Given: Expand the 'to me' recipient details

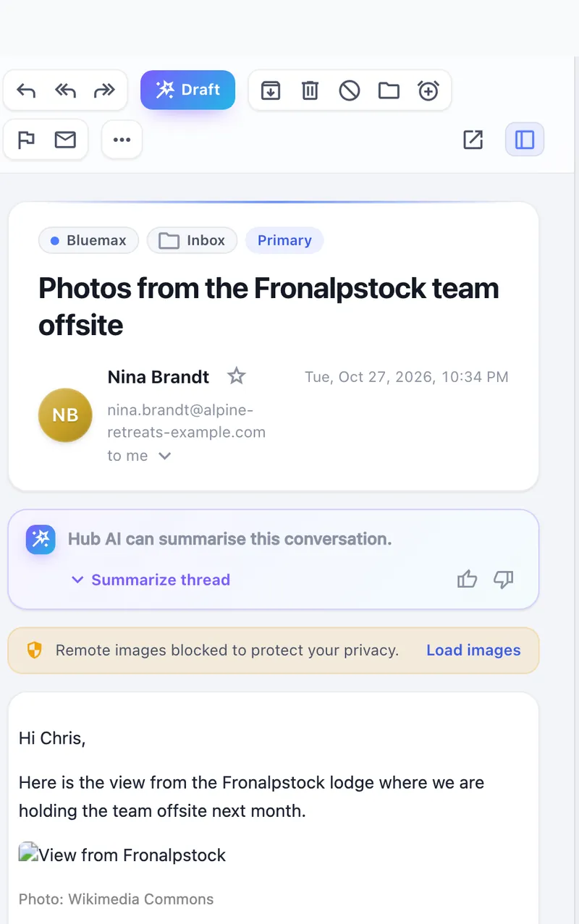Looking at the screenshot, I should coord(139,456).
